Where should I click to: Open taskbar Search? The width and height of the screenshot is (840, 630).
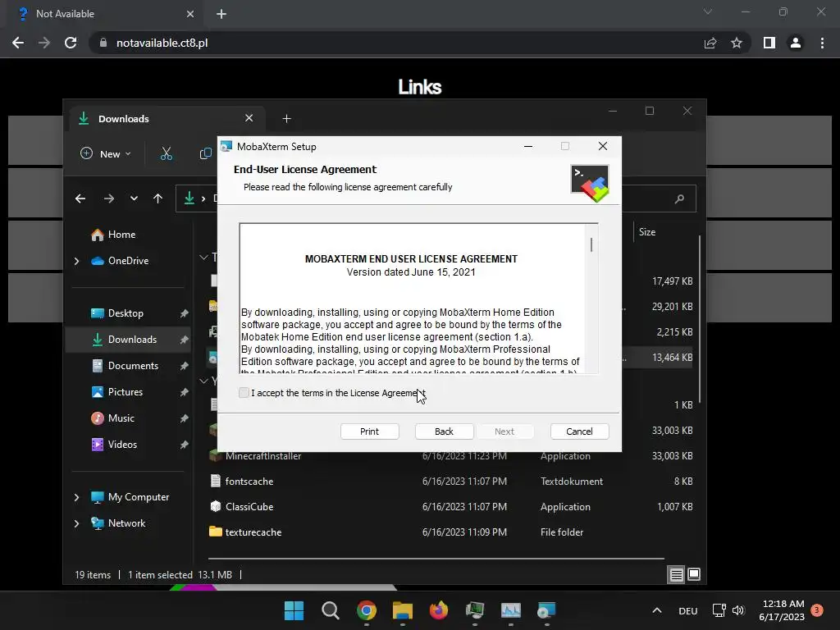pyautogui.click(x=330, y=610)
